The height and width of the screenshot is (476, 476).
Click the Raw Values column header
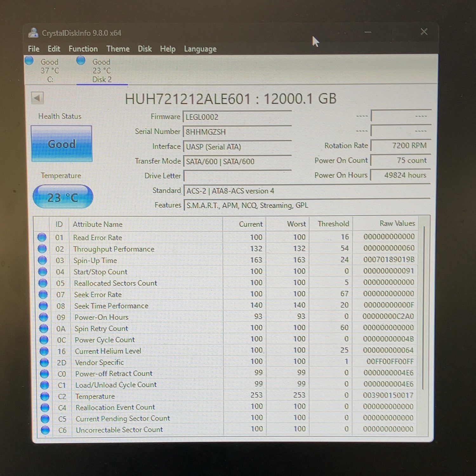point(386,223)
